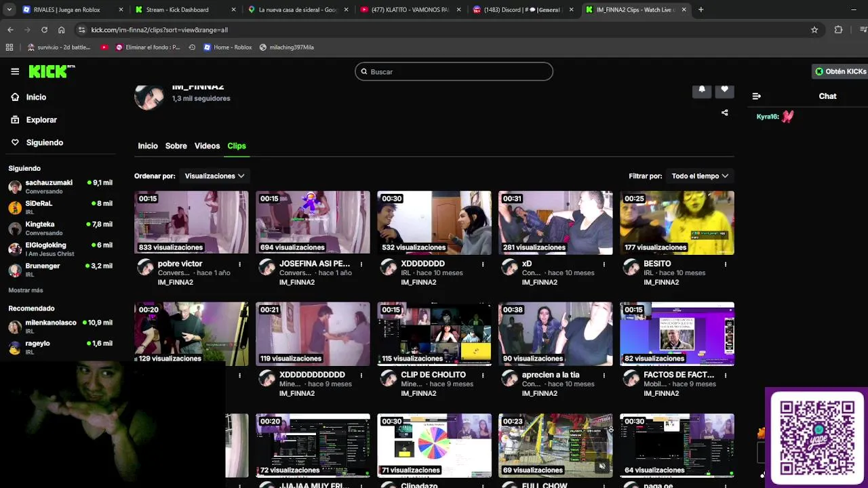Switch to the Discord General browser tab
This screenshot has height=488, width=868.
coord(521,9)
